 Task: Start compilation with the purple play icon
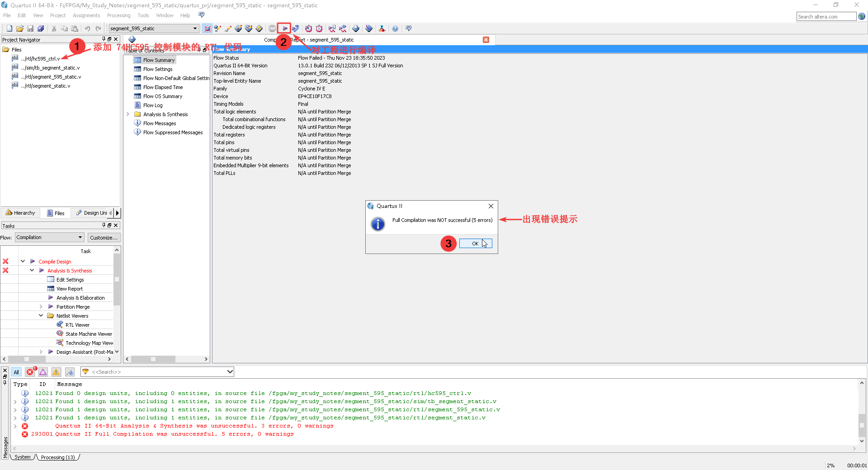284,28
